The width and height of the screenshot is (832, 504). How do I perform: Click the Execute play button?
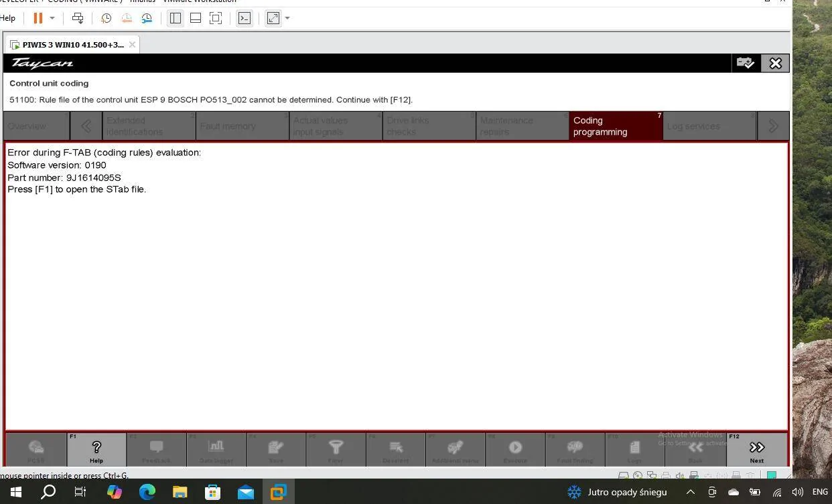click(x=515, y=449)
